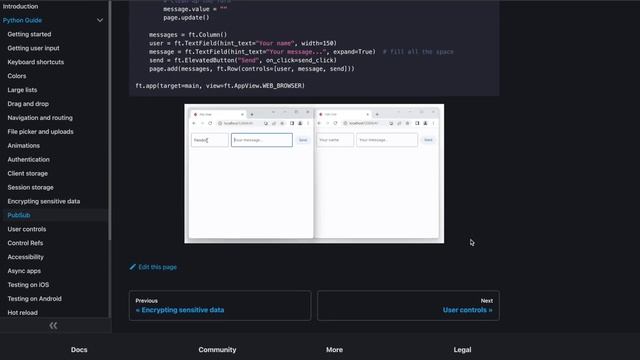This screenshot has height=360, width=640.
Task: Open Animations sidebar entry
Action: point(24,145)
